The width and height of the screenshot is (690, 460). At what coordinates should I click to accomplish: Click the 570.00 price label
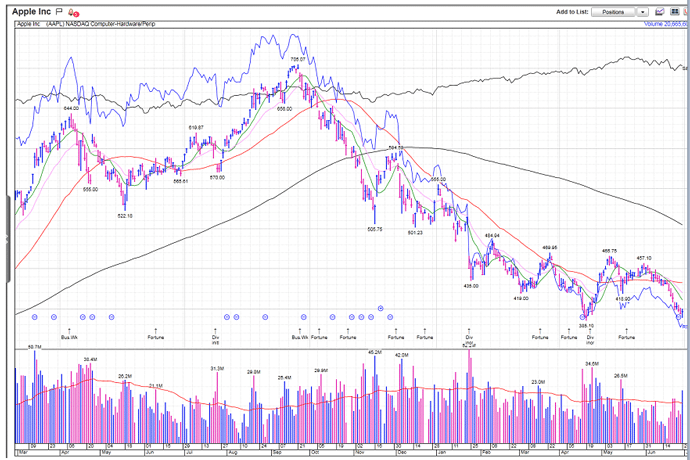coord(217,177)
